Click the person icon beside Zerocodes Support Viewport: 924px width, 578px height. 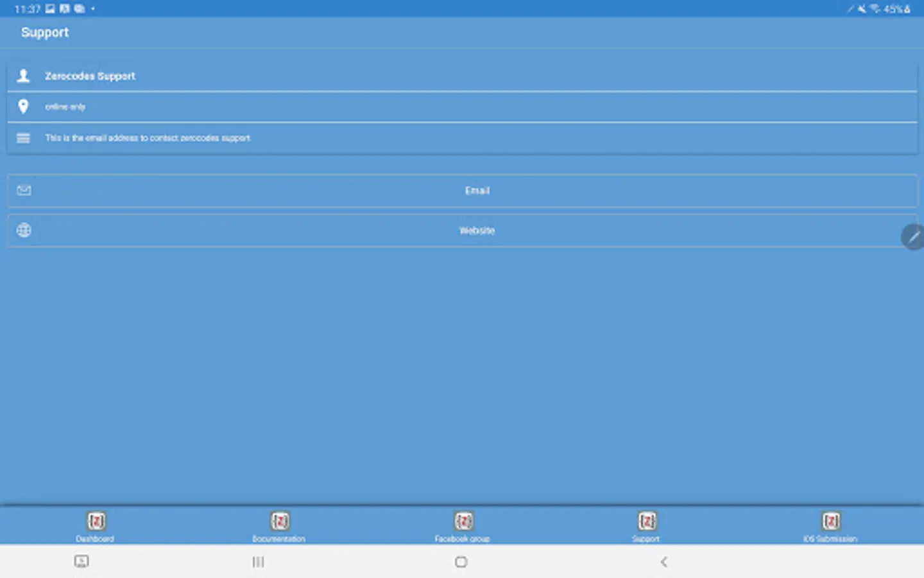coord(24,76)
